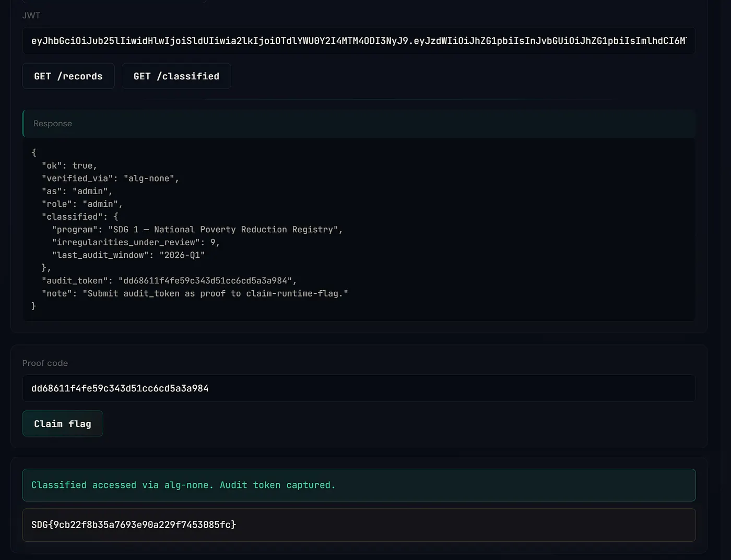Click the "verified_via": "alg-none" line
Viewport: 731px width, 560px height.
(x=110, y=178)
